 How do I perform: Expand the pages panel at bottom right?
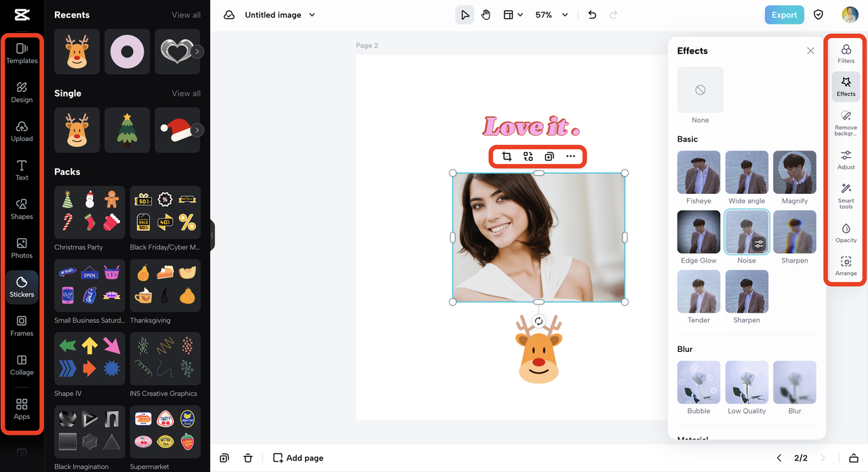click(x=854, y=458)
